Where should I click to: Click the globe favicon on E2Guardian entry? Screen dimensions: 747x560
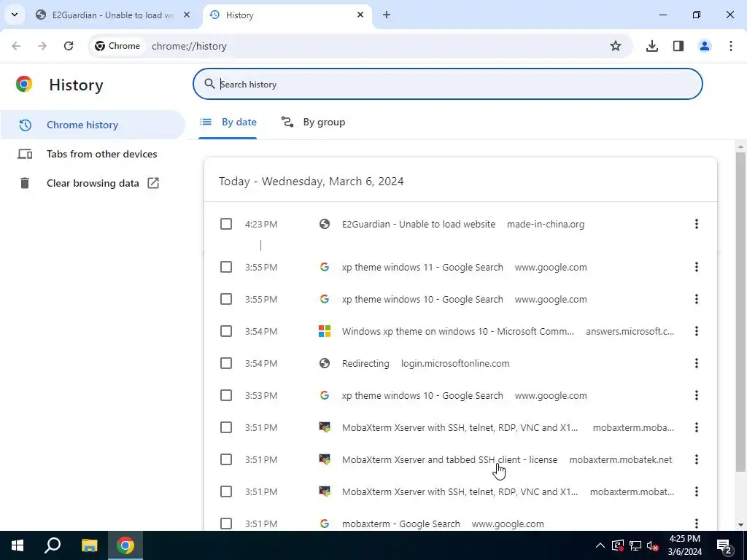[x=325, y=224]
